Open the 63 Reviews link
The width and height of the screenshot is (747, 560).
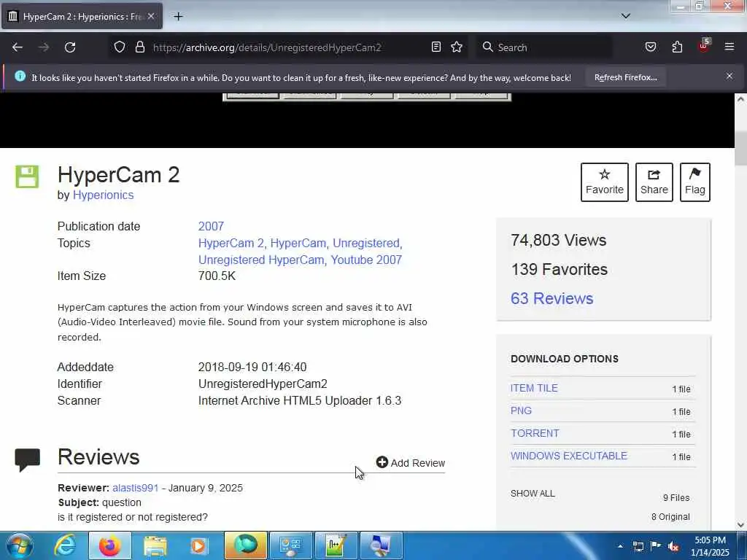(x=551, y=298)
